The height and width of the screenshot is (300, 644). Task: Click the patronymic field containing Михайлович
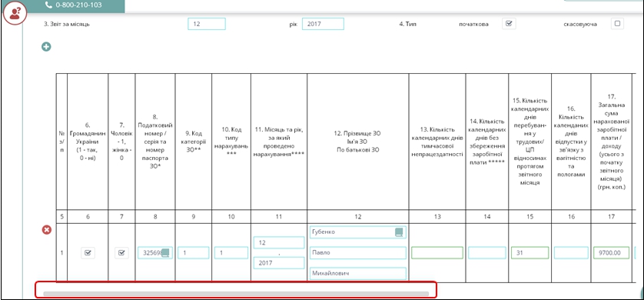357,273
